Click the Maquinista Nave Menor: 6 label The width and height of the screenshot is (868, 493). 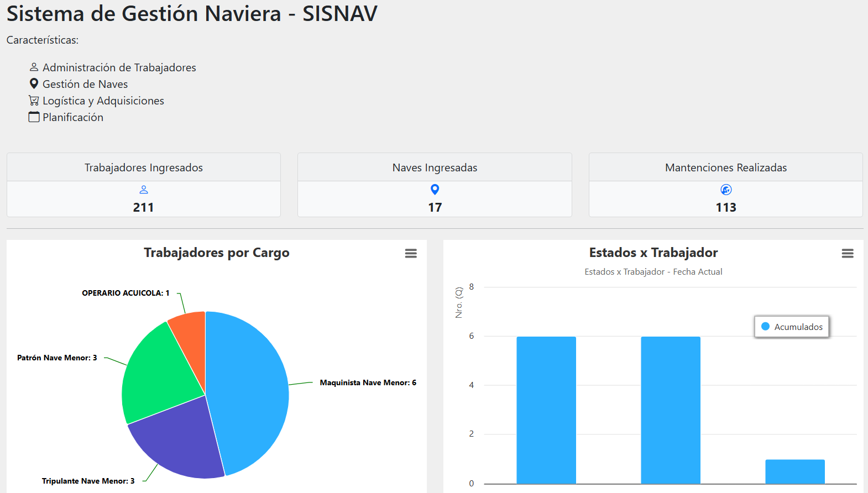coord(368,382)
